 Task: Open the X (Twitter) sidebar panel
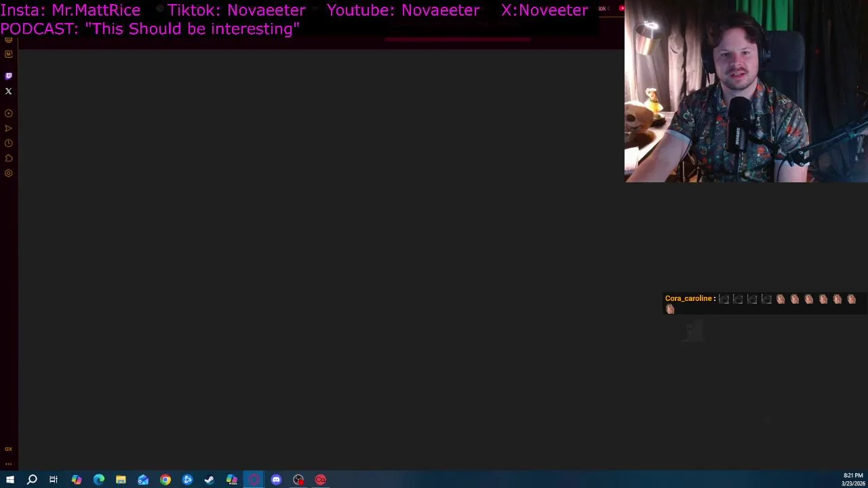click(9, 91)
